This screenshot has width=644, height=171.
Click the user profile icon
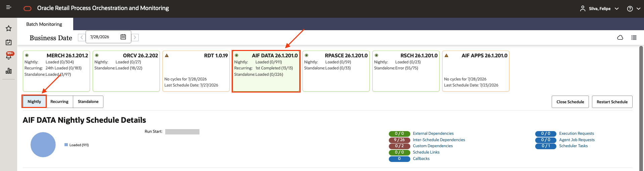[x=583, y=9]
